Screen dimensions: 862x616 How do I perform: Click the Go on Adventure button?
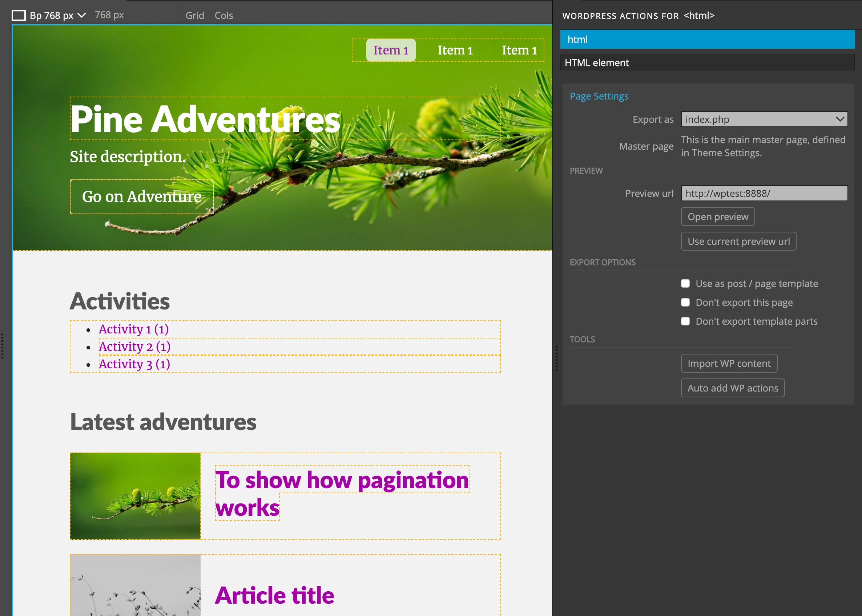(x=141, y=196)
